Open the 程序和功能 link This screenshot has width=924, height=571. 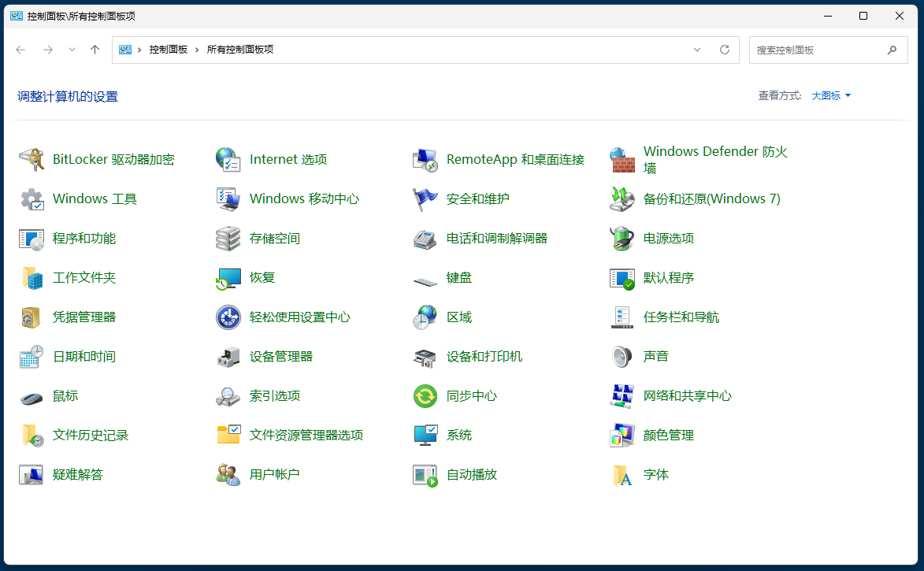click(84, 239)
